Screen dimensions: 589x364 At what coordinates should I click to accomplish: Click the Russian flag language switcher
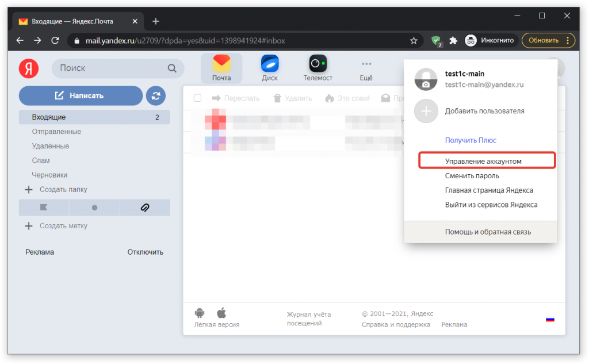[550, 319]
